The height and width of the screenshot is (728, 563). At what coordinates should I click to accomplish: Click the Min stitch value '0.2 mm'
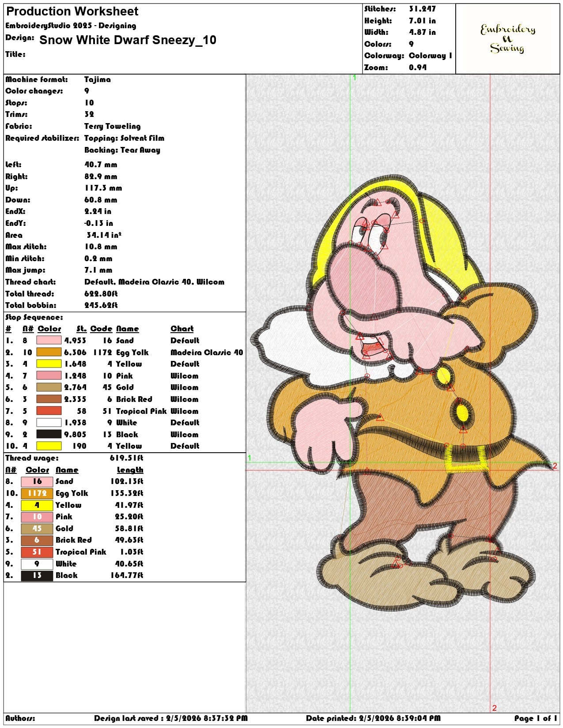98,259
